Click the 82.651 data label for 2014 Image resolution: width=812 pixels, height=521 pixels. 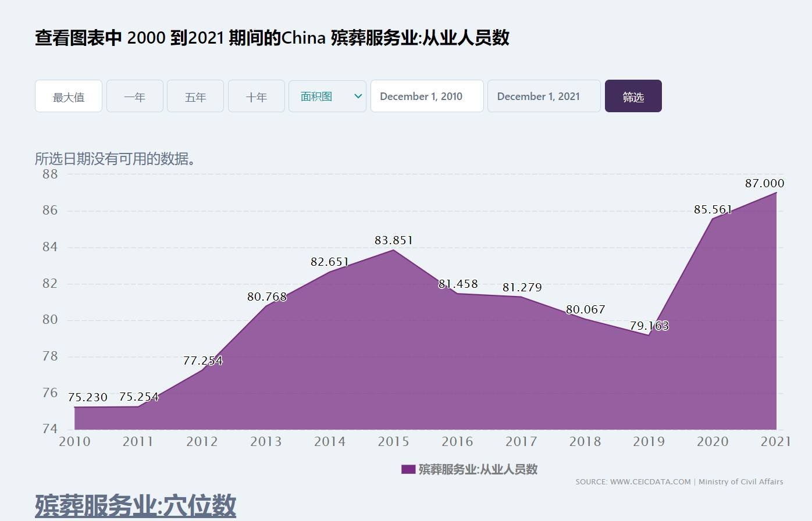click(x=330, y=262)
